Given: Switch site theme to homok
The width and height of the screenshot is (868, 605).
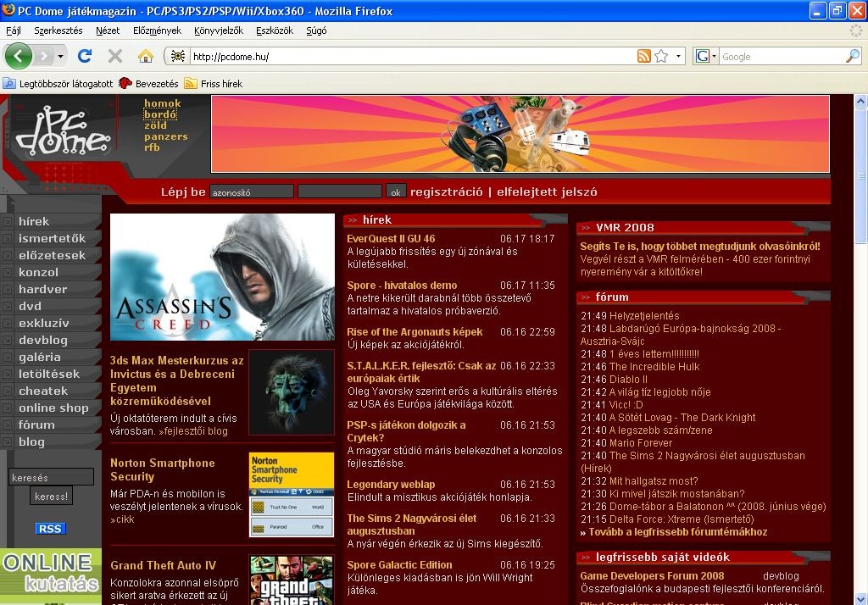Looking at the screenshot, I should click(x=162, y=103).
